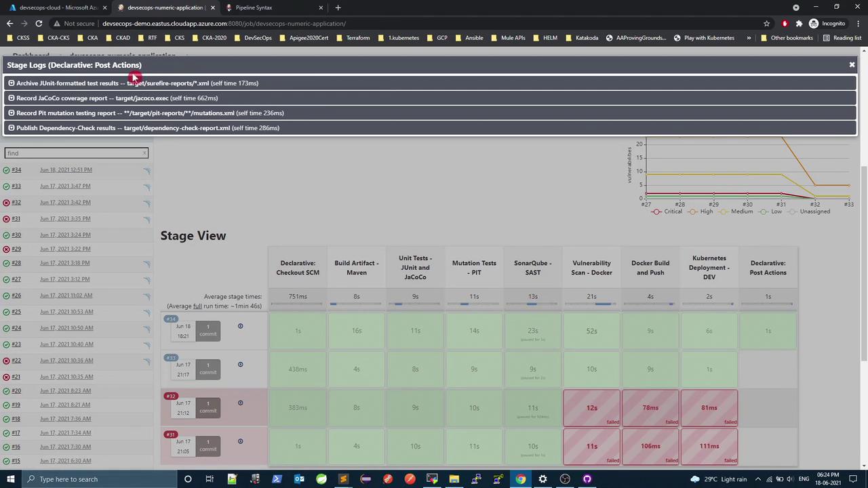Image resolution: width=868 pixels, height=488 pixels.
Task: Click the find box in build history
Action: pos(76,153)
